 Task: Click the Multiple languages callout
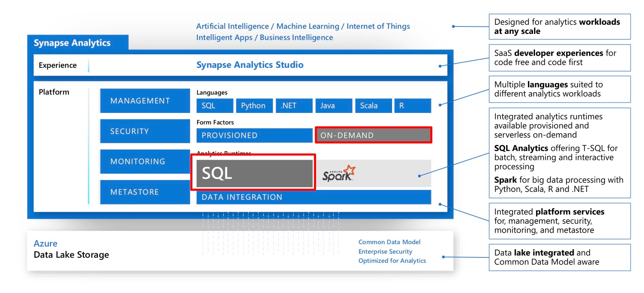tap(559, 89)
